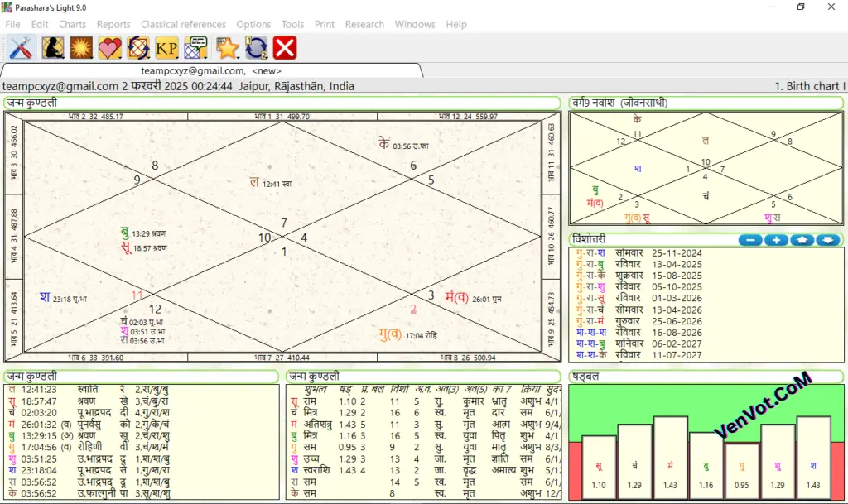Click the 'भाव 1 31 499.70' label above chart
Viewport: 848px width, 504px height.
(282, 116)
